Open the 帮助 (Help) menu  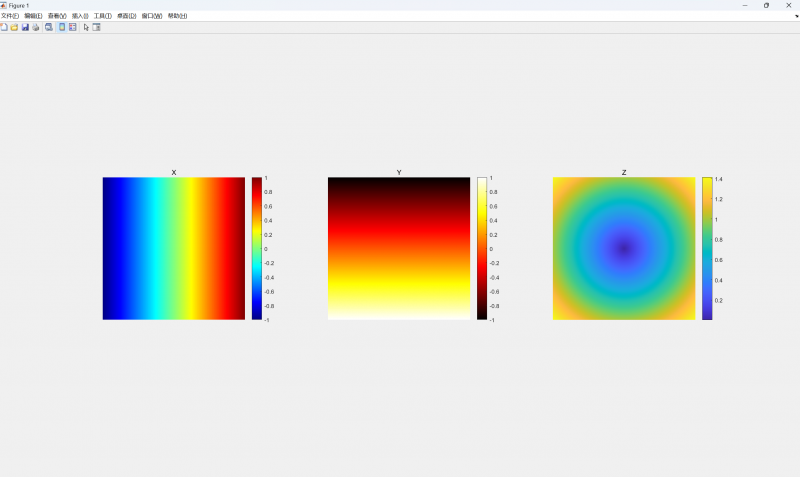[x=177, y=16]
